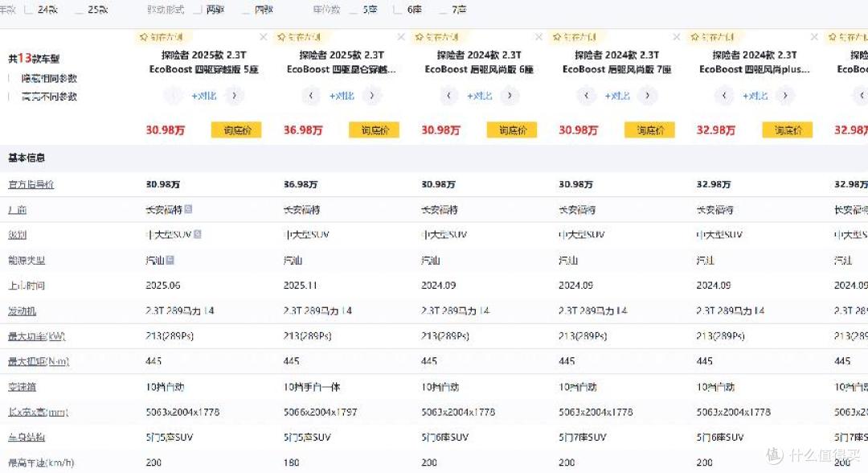
Task: Shift 四驱昆仑穿越 column left with arrow
Action: tap(310, 96)
